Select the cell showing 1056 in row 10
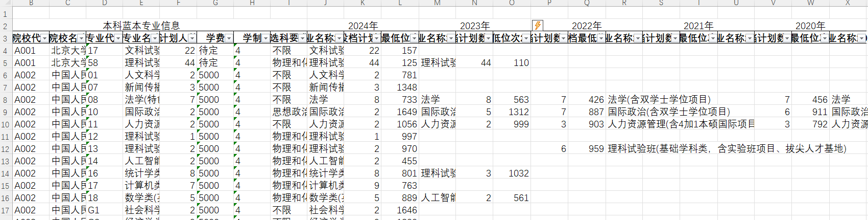 [400, 124]
